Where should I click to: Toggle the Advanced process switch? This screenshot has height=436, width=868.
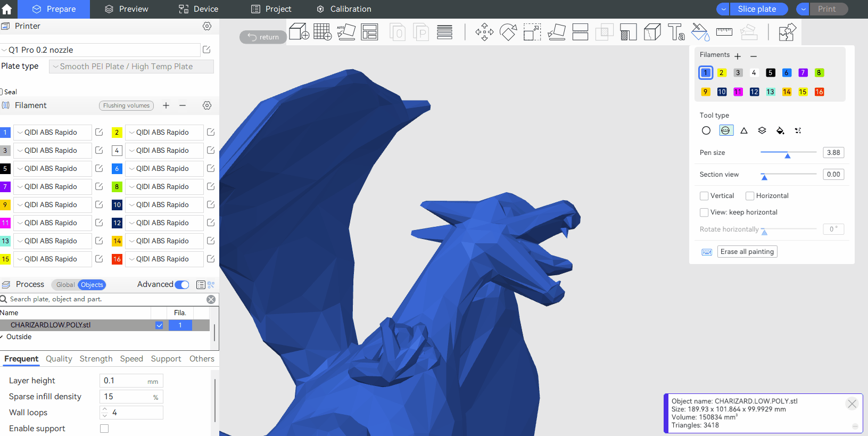coord(182,285)
